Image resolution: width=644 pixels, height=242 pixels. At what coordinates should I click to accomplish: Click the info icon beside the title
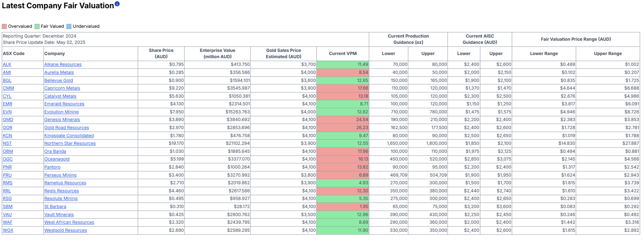pyautogui.click(x=117, y=4)
